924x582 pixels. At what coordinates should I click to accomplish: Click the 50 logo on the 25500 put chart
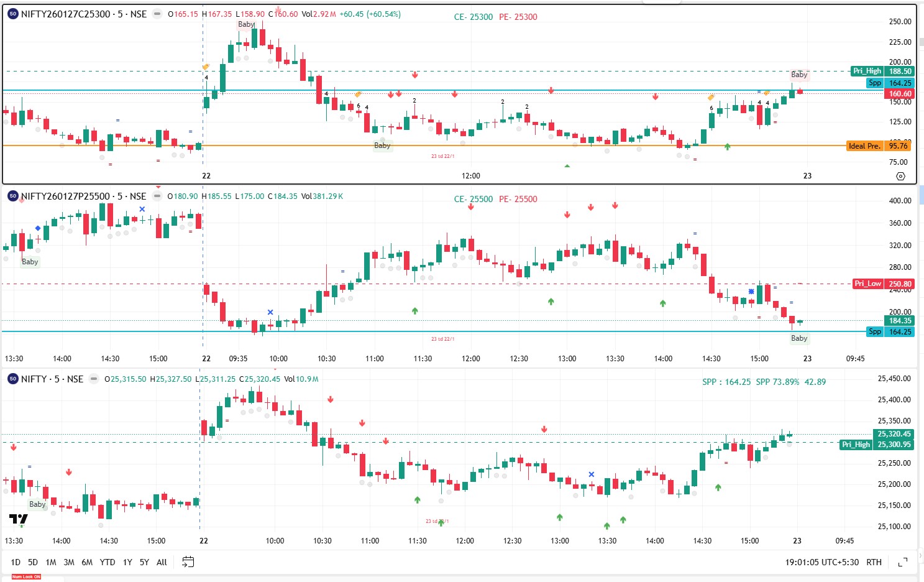[12, 196]
